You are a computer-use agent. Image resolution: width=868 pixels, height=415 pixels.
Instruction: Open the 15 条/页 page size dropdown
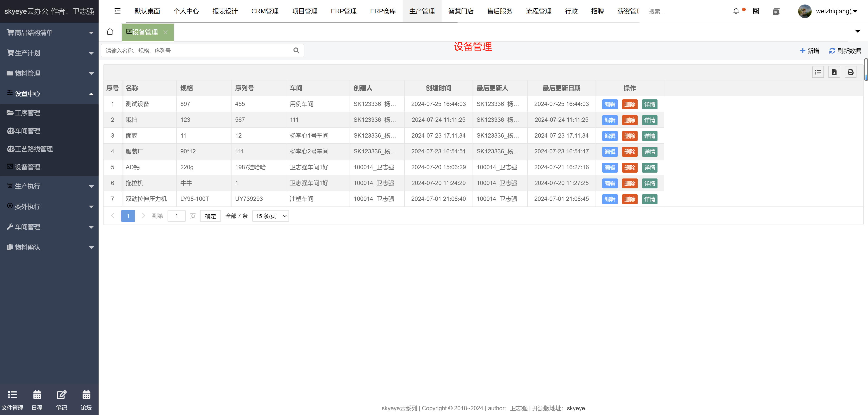[x=271, y=216]
